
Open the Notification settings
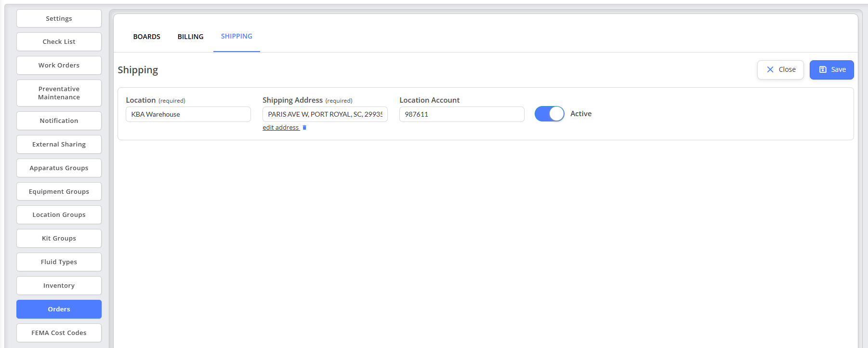59,120
